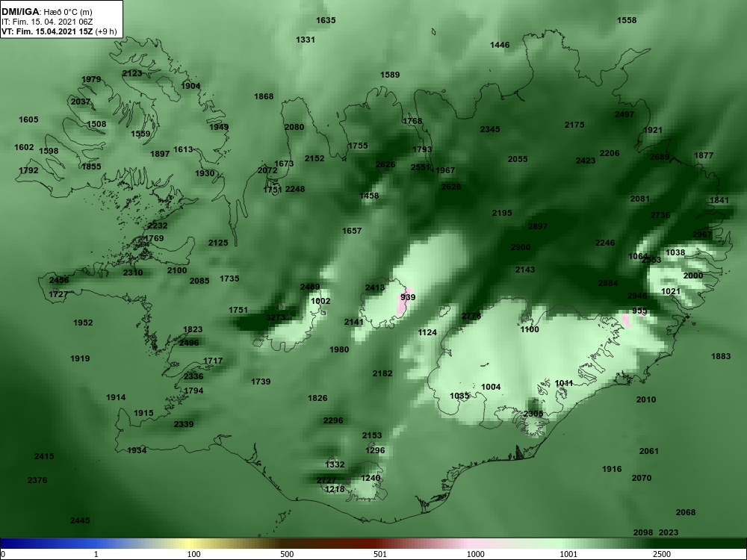Click the legend label '2500'
Viewport: 747px width, 560px height.
click(x=662, y=554)
